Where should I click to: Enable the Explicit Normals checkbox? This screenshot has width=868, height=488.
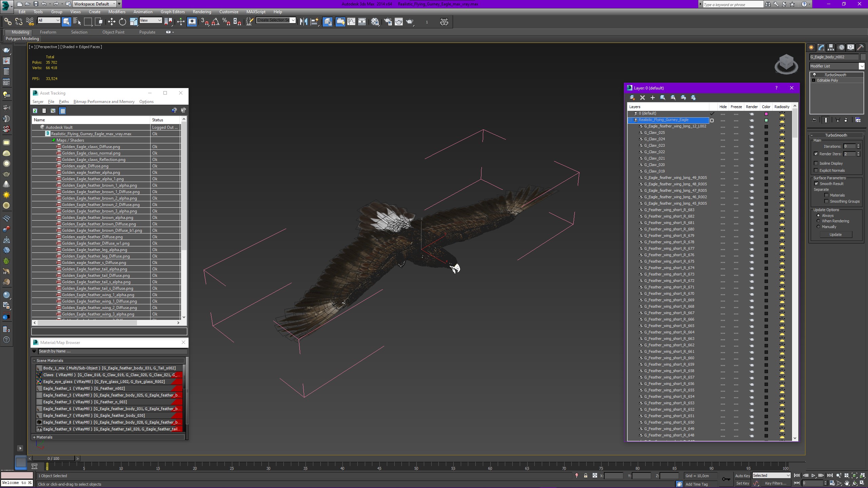point(816,170)
